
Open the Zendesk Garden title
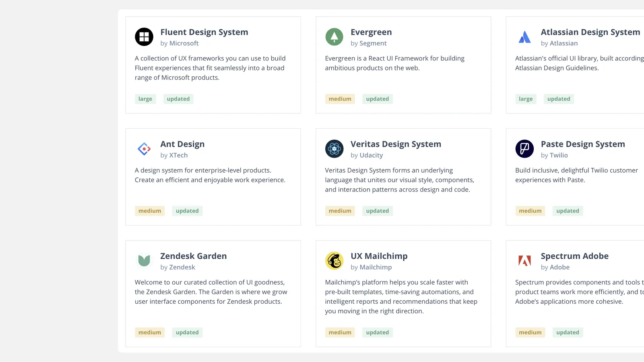point(193,256)
